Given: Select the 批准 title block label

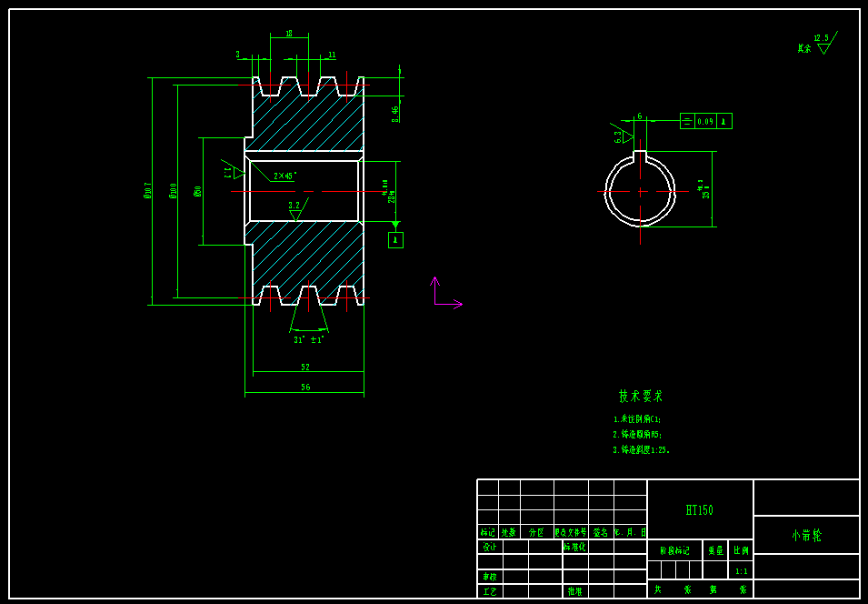Looking at the screenshot, I should click(574, 592).
